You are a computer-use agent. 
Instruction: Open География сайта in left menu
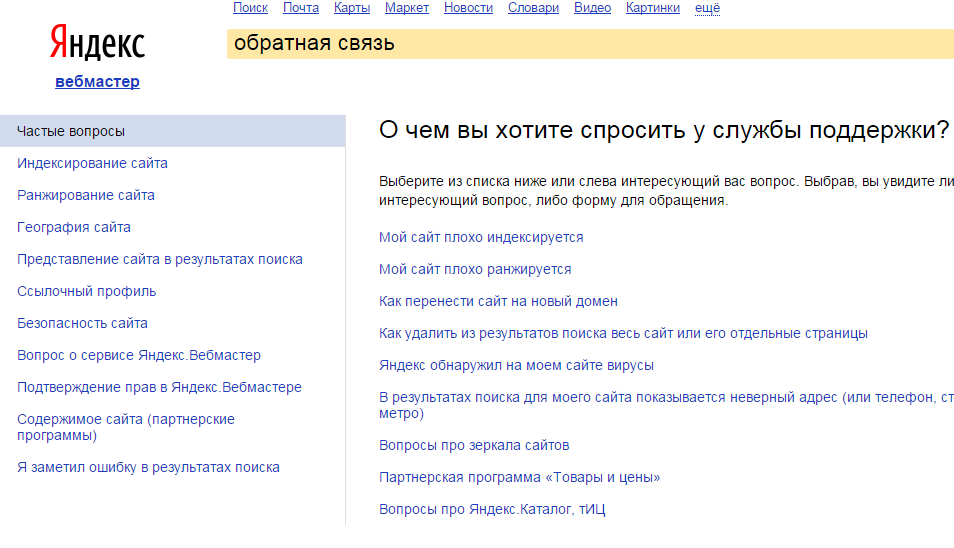point(74,227)
